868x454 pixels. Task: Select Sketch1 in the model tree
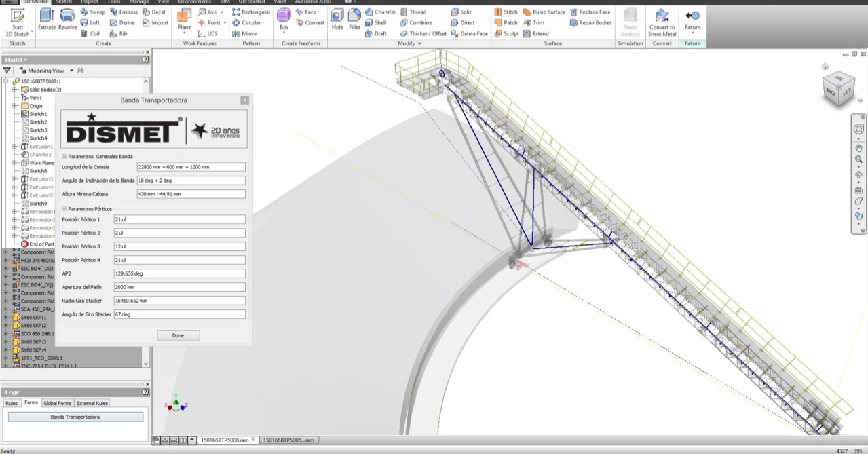point(37,114)
